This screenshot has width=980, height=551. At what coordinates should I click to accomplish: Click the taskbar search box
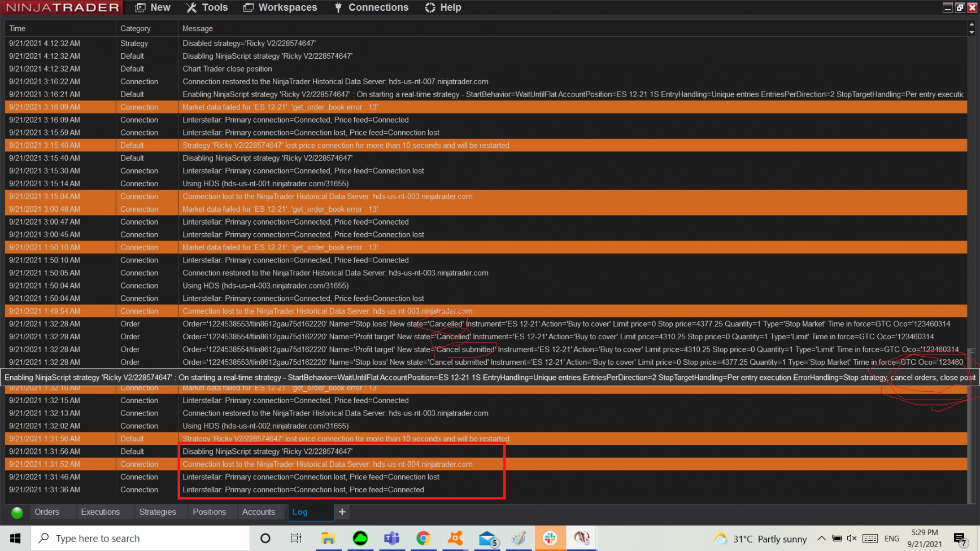point(140,539)
